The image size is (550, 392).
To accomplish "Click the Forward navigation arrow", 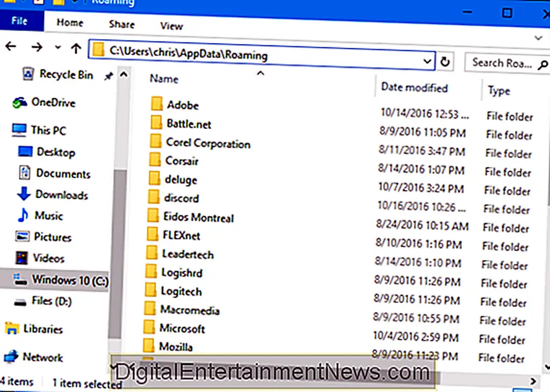I will click(x=37, y=47).
